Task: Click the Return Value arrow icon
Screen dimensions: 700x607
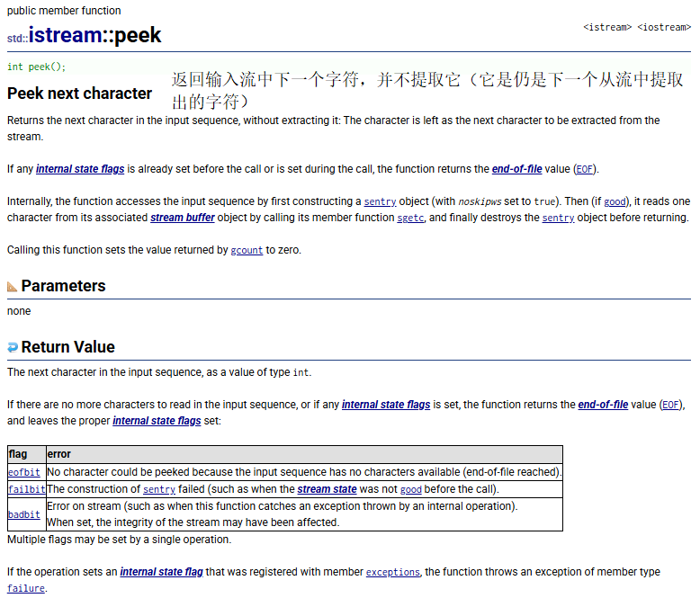Action: [x=13, y=347]
